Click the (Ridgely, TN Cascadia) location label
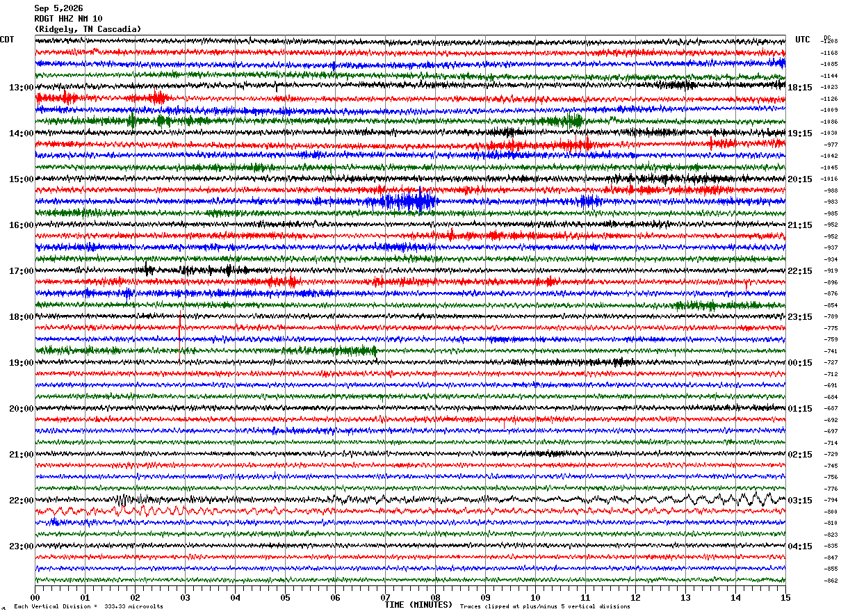This screenshot has height=616, width=841. (88, 29)
